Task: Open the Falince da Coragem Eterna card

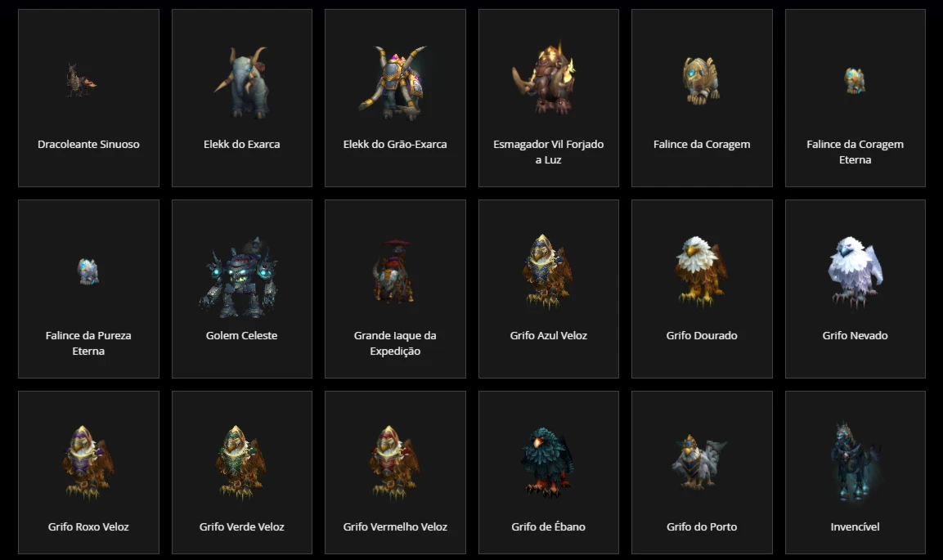Action: point(855,98)
